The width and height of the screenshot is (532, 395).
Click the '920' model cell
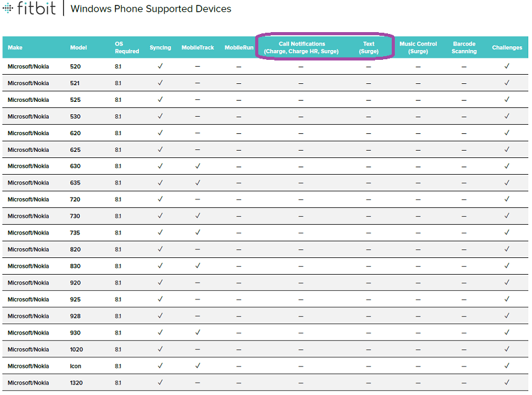pyautogui.click(x=75, y=283)
